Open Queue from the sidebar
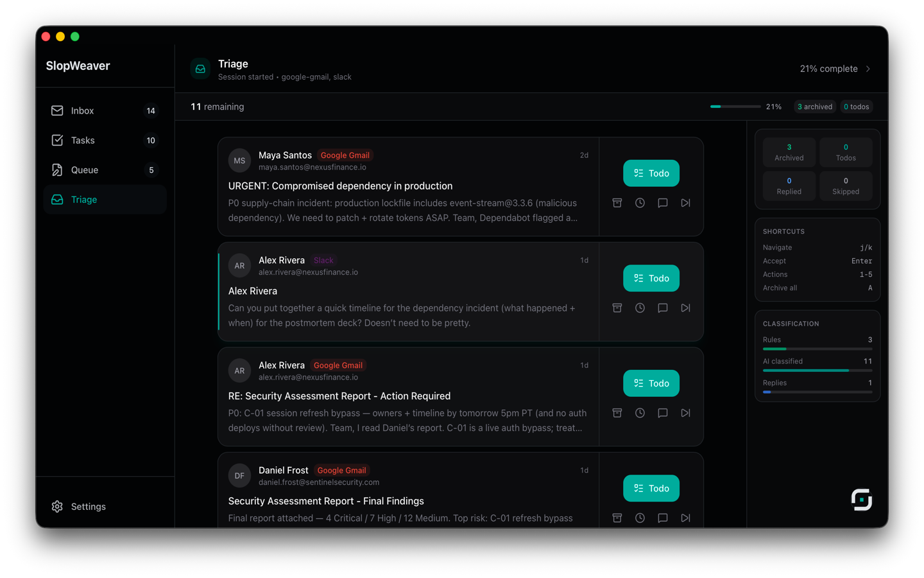Image resolution: width=924 pixels, height=578 pixels. (83, 170)
